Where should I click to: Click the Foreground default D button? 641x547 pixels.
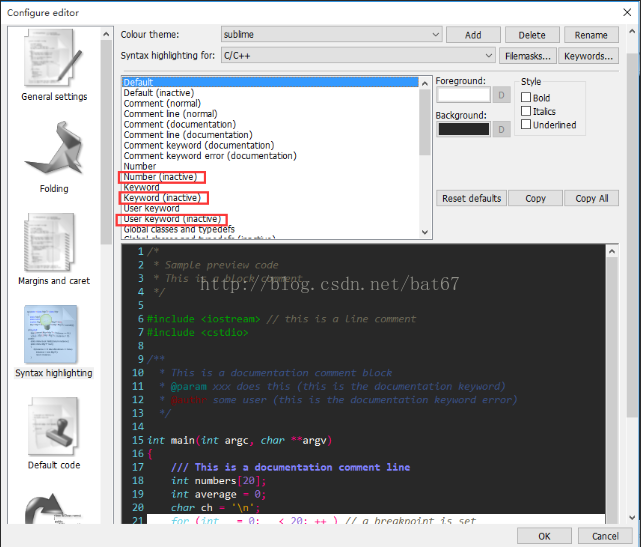[x=501, y=95]
